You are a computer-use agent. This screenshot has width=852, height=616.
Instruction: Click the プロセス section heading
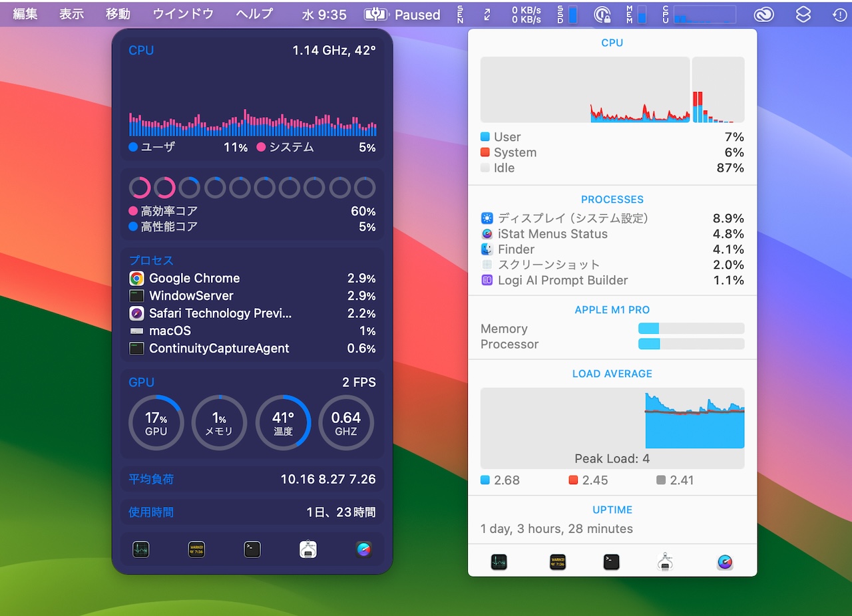pos(151,261)
